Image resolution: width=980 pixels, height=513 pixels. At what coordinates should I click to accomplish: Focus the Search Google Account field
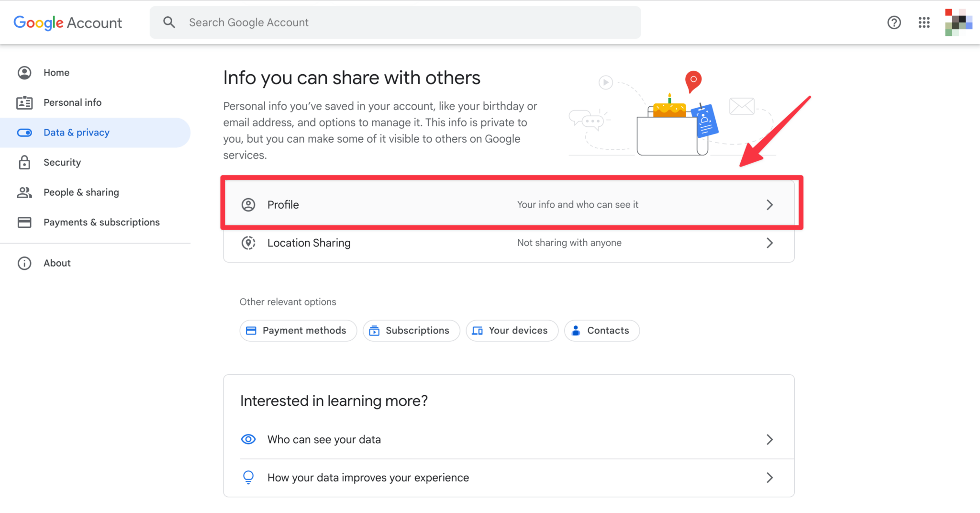pos(395,22)
